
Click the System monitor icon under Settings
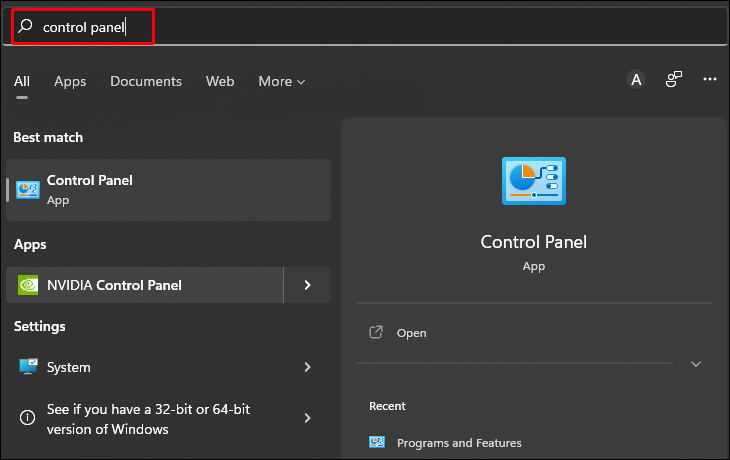click(x=28, y=367)
